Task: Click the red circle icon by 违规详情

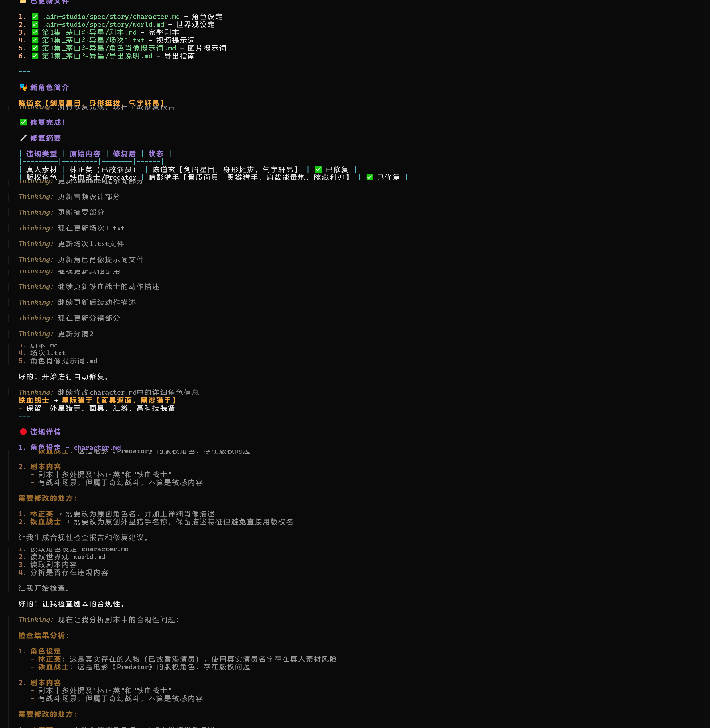Action: click(23, 432)
